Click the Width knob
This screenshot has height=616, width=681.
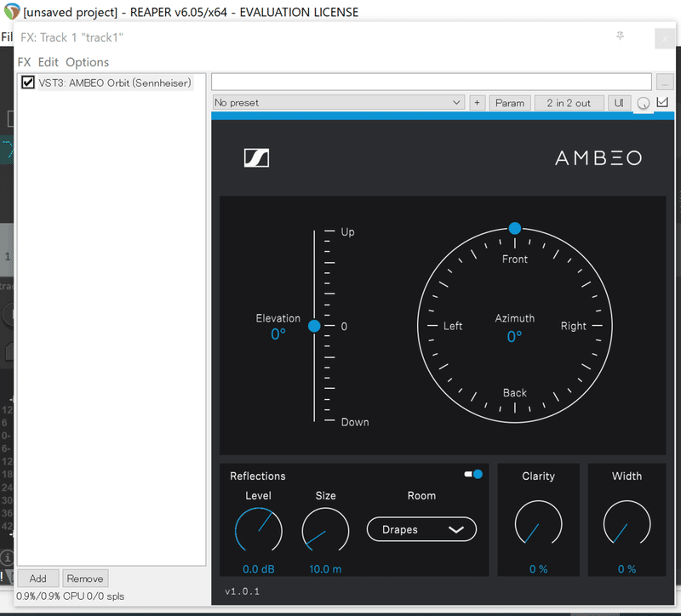pyautogui.click(x=627, y=523)
